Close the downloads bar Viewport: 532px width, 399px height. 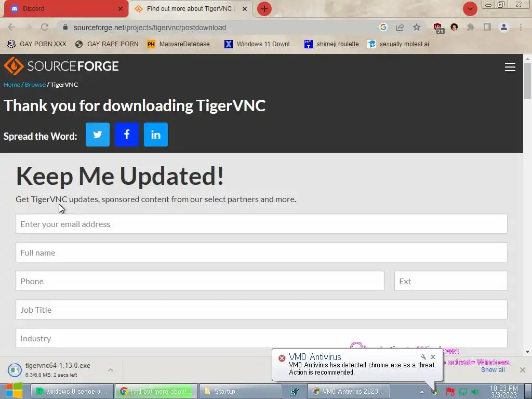[x=523, y=370]
